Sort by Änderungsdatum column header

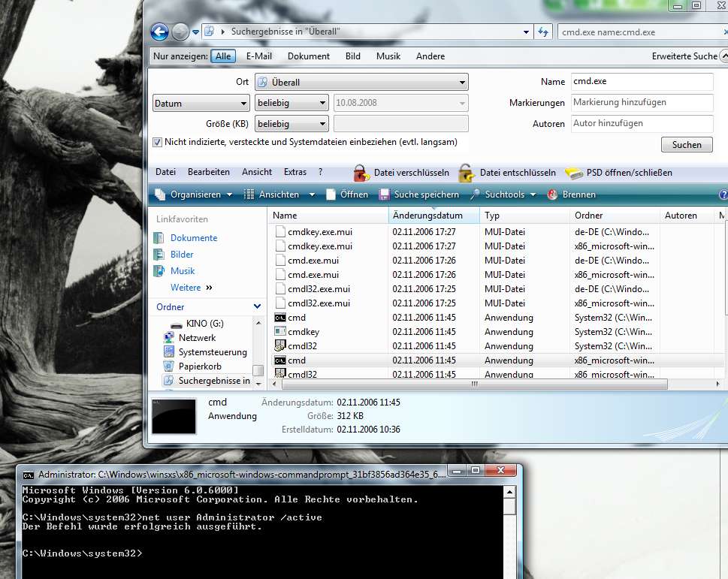pos(434,216)
